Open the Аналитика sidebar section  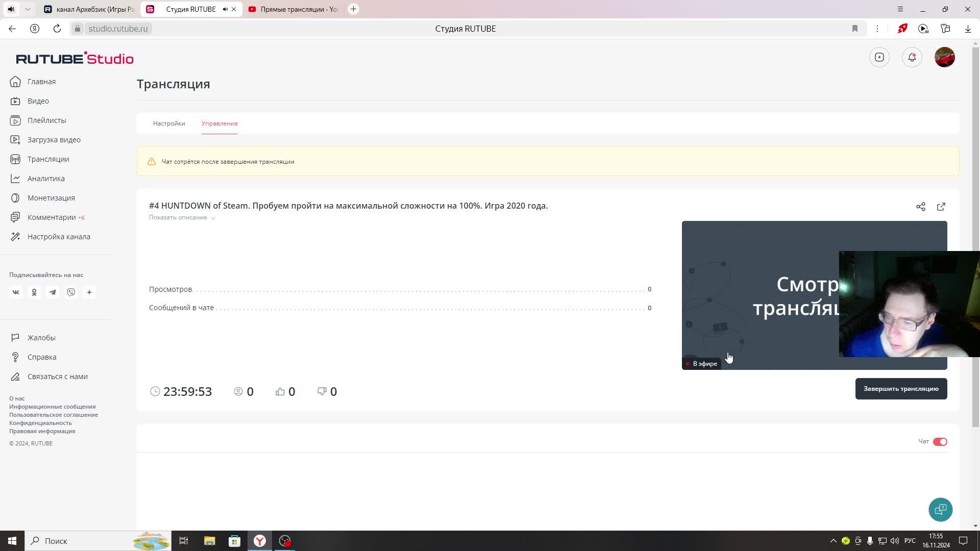[x=46, y=179]
